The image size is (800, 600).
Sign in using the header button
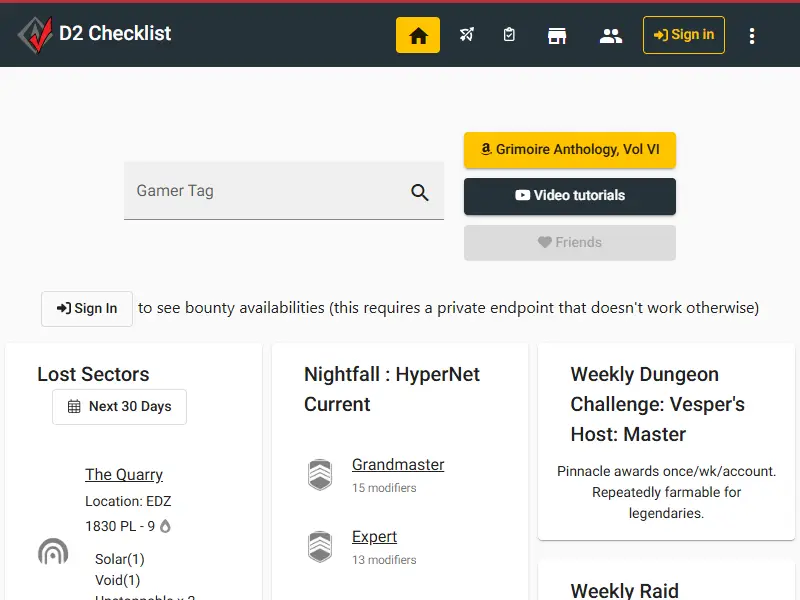(x=684, y=35)
